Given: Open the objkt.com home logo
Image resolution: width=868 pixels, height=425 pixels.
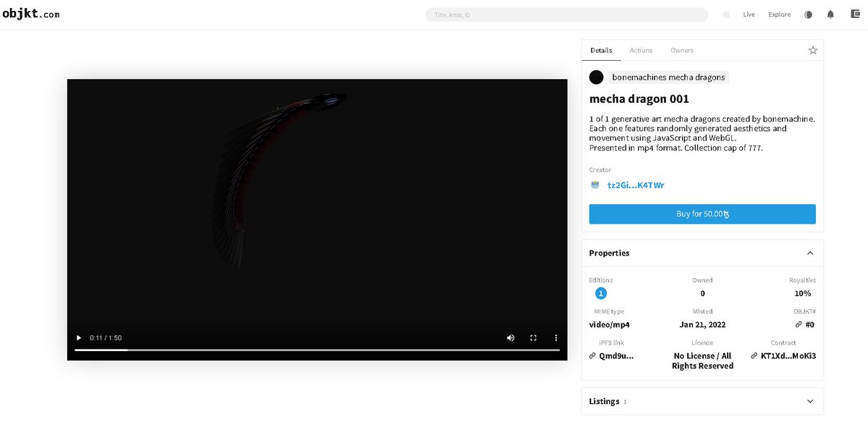Looking at the screenshot, I should tap(31, 14).
